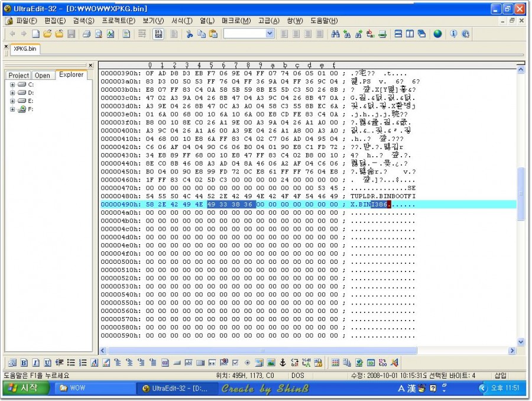Viewport: 532px width, 401px height.
Task: Click the 삽입 insert mode indicator
Action: tap(501, 375)
